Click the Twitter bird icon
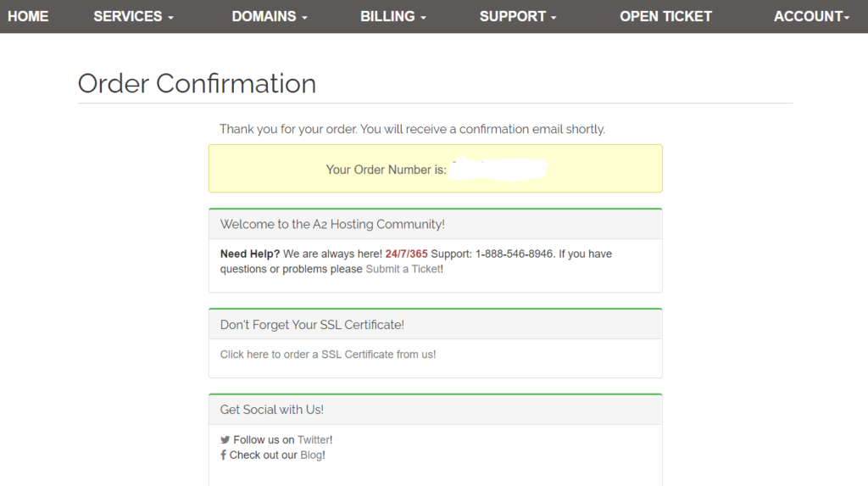The width and height of the screenshot is (868, 486). pyautogui.click(x=225, y=440)
